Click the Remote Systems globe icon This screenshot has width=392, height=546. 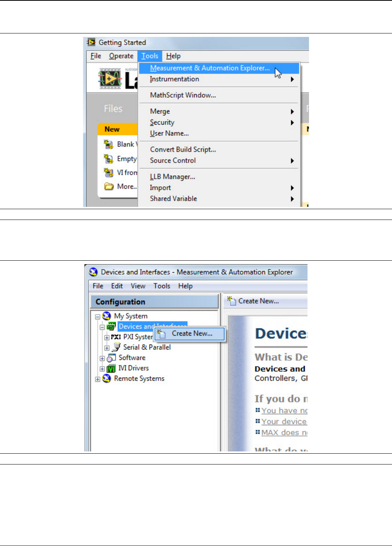coord(107,378)
